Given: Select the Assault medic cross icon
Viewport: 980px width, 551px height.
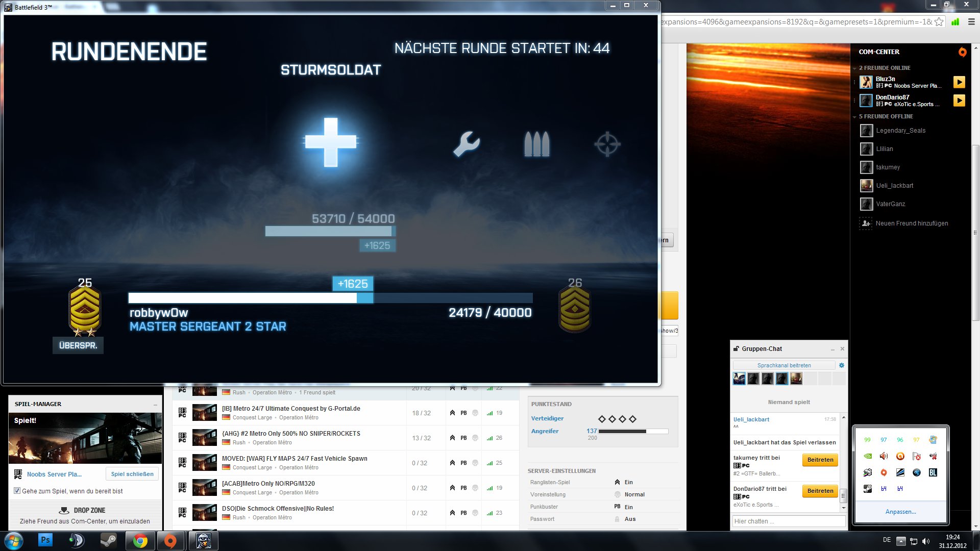Looking at the screenshot, I should coord(331,142).
